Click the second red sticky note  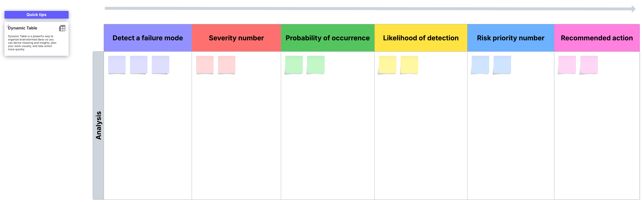[226, 64]
